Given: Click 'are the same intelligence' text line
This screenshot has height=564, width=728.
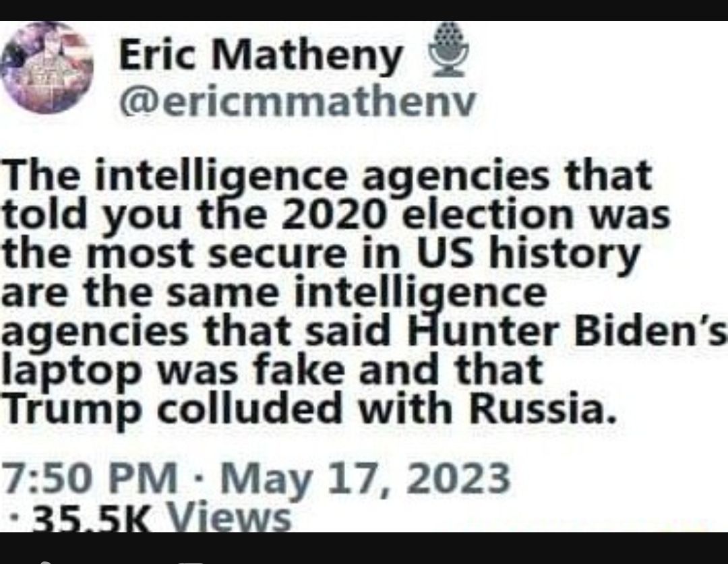Looking at the screenshot, I should click(x=274, y=293).
